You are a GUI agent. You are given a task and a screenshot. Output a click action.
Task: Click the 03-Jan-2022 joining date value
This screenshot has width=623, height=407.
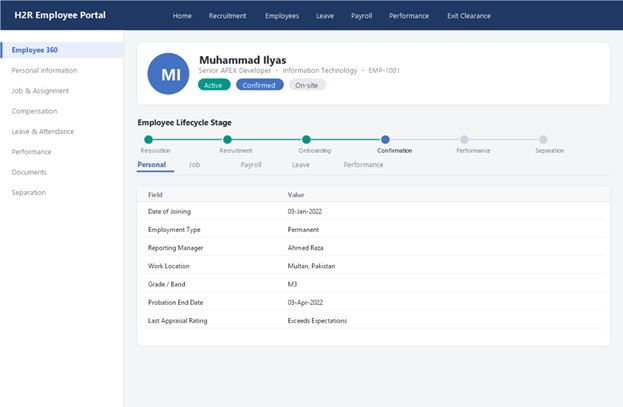(x=305, y=211)
